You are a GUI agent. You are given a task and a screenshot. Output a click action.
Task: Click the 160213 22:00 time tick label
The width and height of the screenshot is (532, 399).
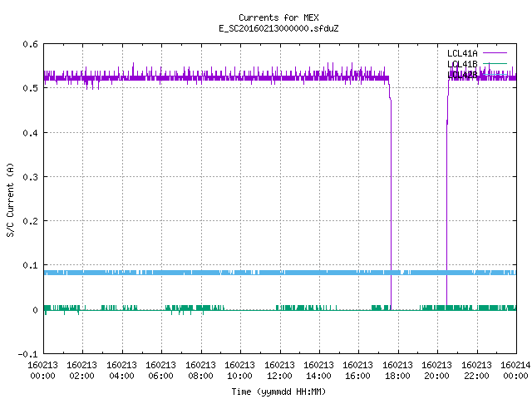[x=476, y=370]
